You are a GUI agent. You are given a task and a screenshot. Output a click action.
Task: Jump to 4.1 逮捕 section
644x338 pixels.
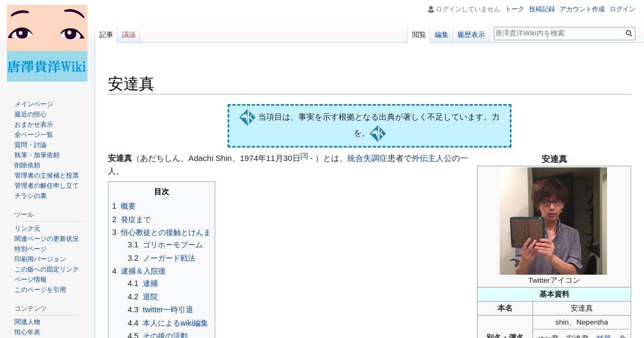coord(143,283)
